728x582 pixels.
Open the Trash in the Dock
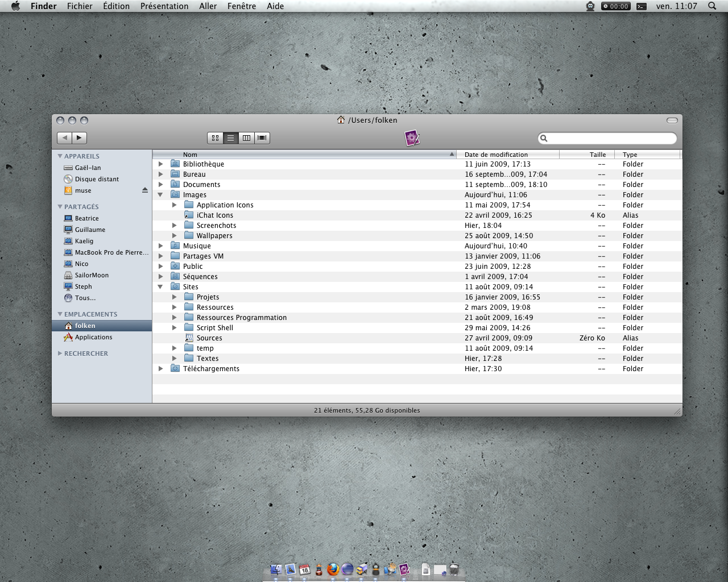pos(454,569)
